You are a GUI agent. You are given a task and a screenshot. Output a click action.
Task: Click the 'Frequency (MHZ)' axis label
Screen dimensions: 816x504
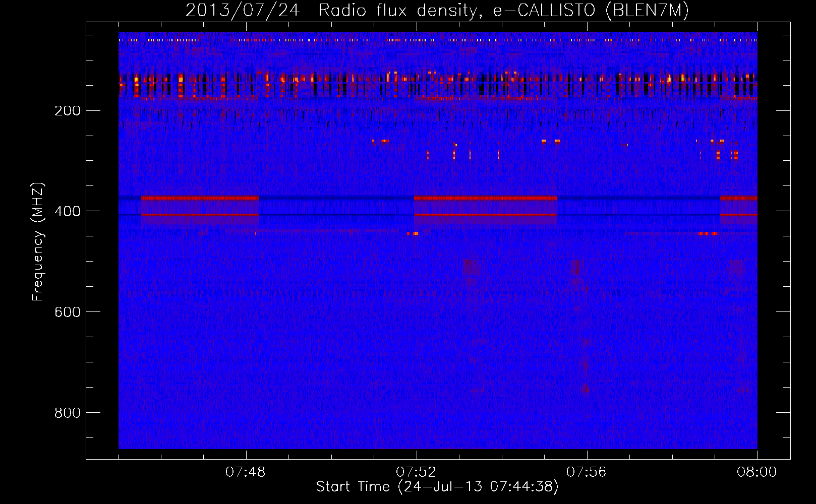pos(38,241)
